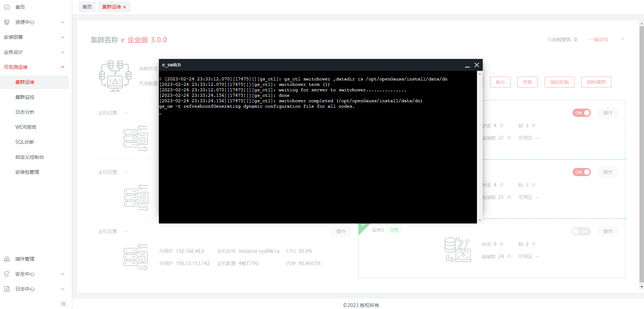644x309 pixels.
Task: Collapse sidebar using bottom menu icon
Action: click(64, 304)
